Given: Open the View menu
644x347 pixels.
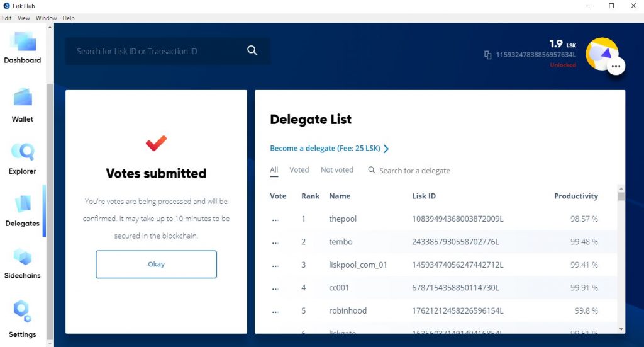Looking at the screenshot, I should (x=23, y=18).
